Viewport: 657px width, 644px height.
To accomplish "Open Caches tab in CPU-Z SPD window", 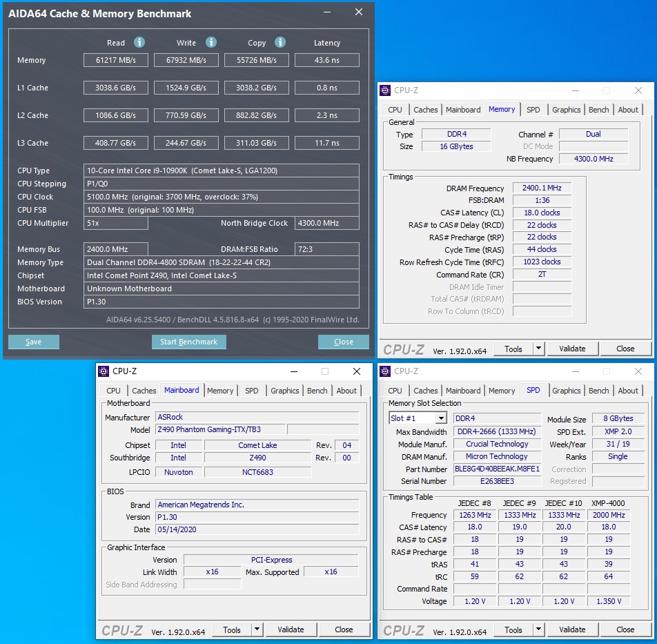I will [425, 391].
